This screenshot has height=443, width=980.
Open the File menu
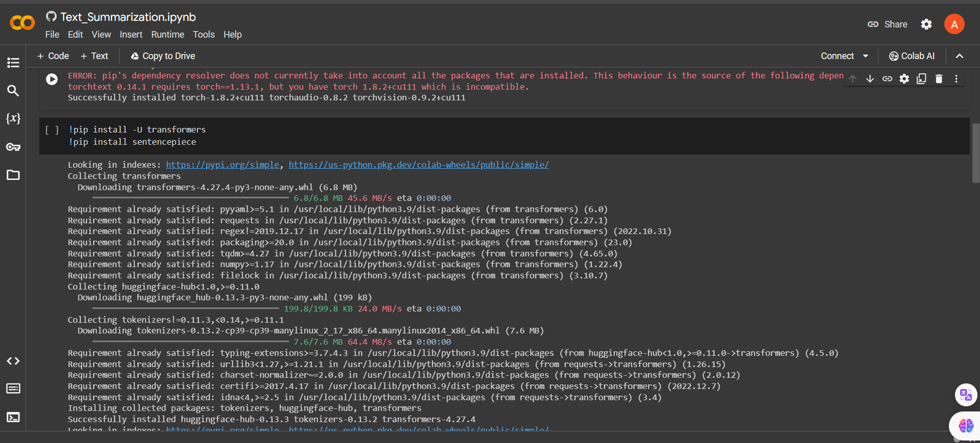tap(52, 34)
